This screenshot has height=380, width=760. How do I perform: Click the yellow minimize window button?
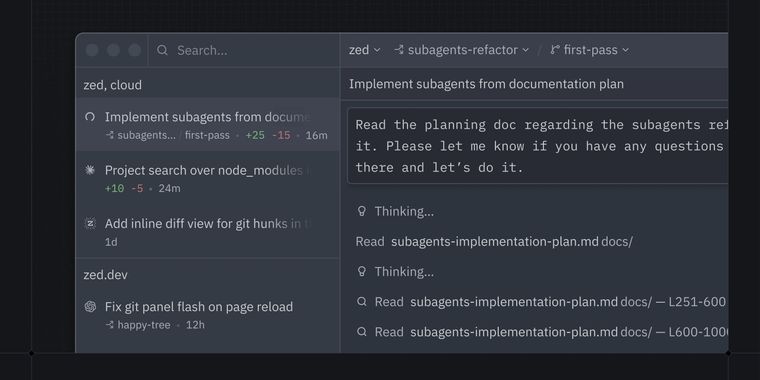pyautogui.click(x=113, y=50)
